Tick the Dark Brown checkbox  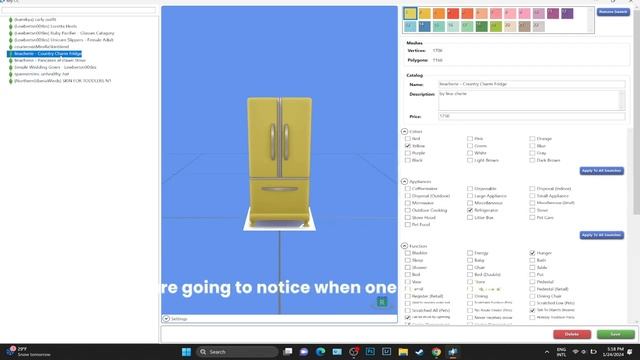point(532,160)
